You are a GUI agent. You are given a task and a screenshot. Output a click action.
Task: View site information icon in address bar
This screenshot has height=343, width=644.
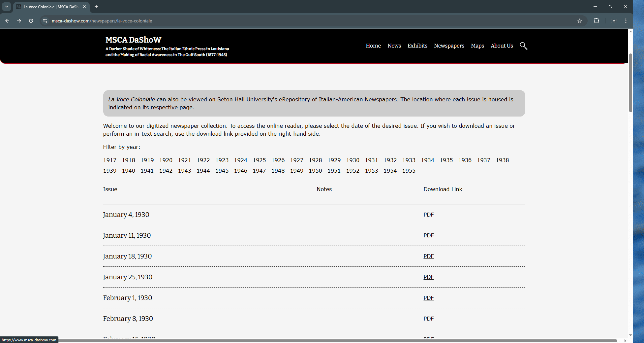pos(45,21)
